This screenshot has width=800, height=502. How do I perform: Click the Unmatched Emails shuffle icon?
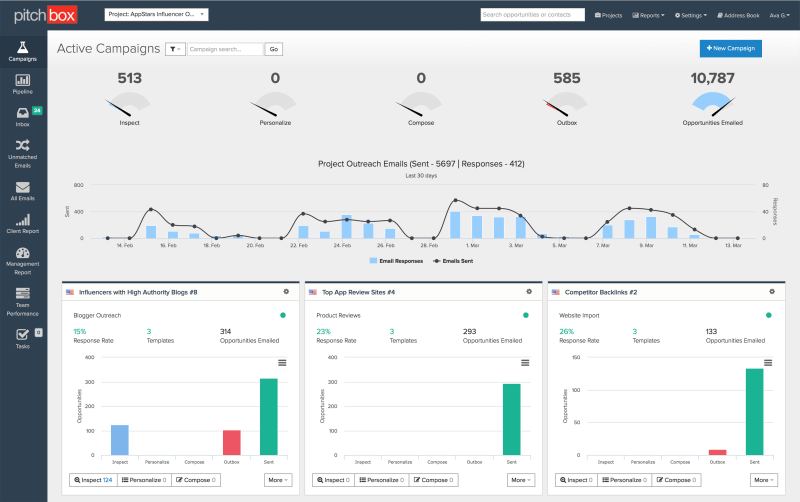click(x=23, y=146)
